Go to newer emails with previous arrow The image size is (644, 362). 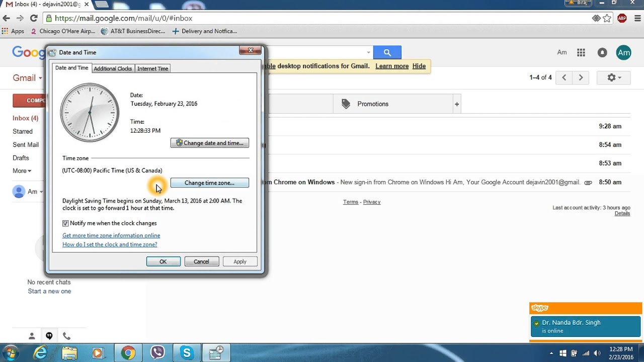click(564, 77)
